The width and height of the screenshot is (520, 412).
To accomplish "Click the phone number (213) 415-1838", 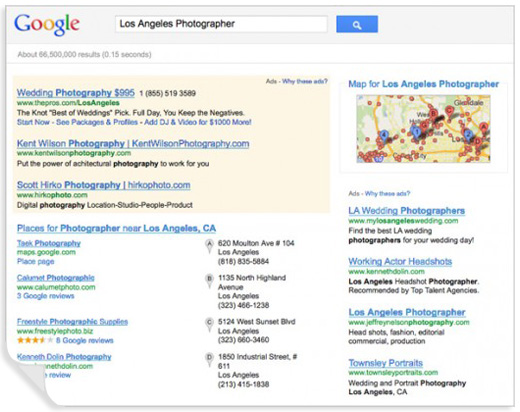I will [243, 384].
